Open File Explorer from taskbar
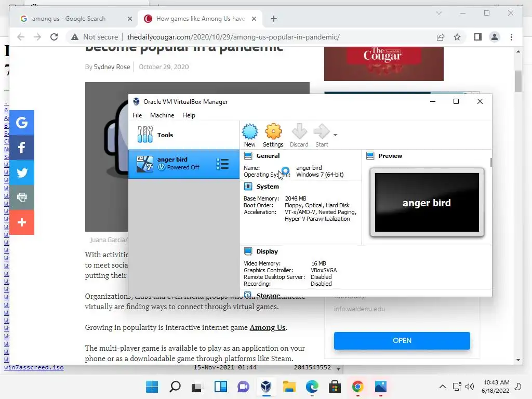532x399 pixels. 289,387
